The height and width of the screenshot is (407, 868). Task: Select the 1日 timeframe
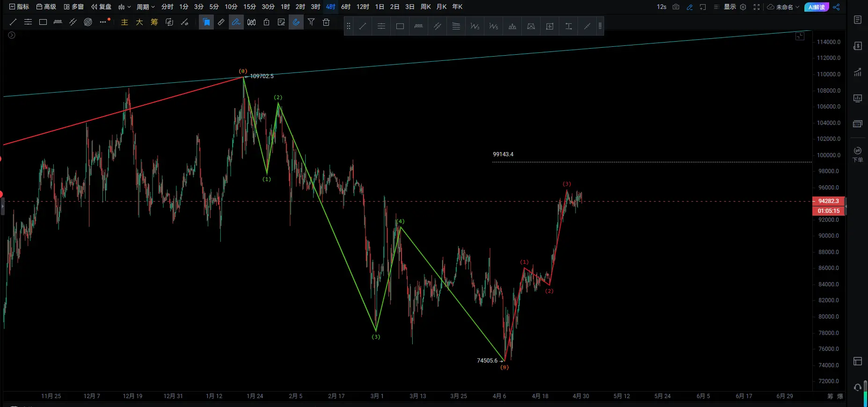(x=379, y=7)
